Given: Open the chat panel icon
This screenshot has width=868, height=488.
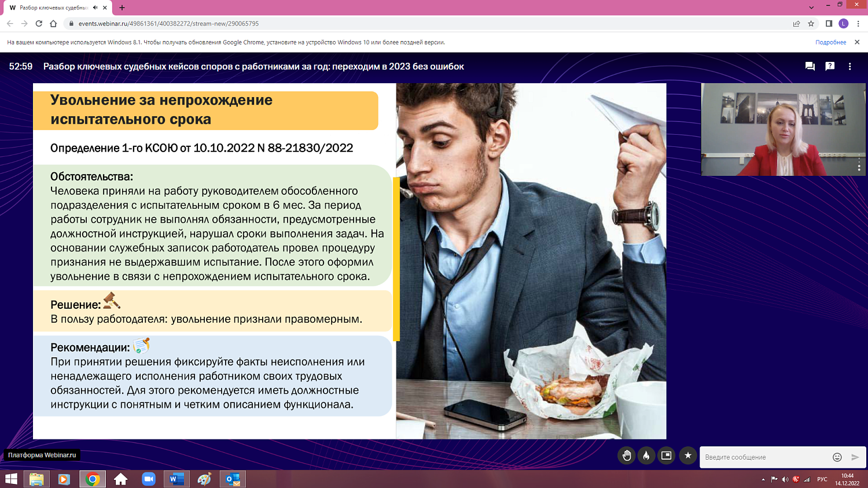Looking at the screenshot, I should tap(808, 67).
